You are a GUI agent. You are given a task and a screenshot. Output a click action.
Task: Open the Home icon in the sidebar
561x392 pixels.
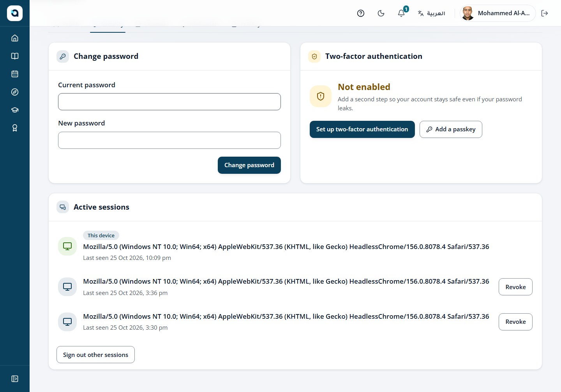[x=15, y=38]
